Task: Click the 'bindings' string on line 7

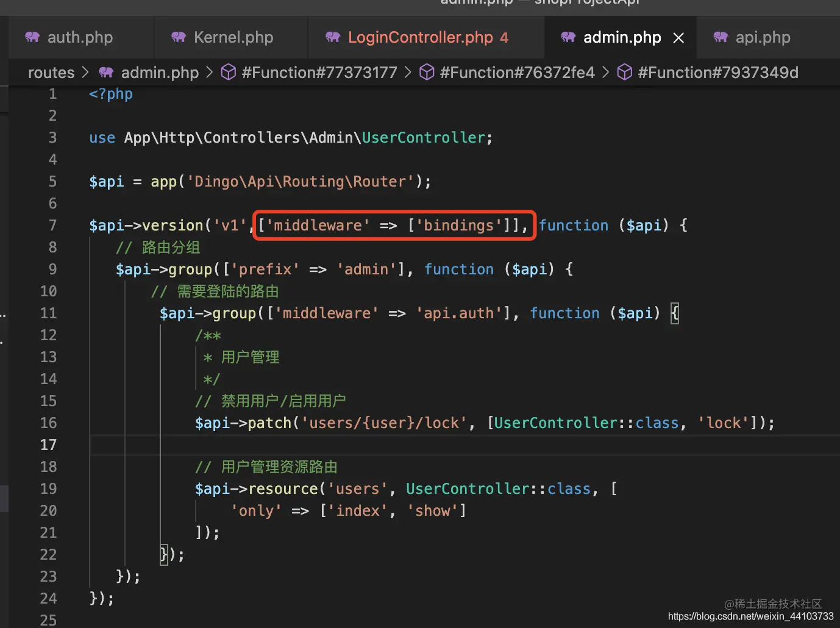Action: (459, 226)
